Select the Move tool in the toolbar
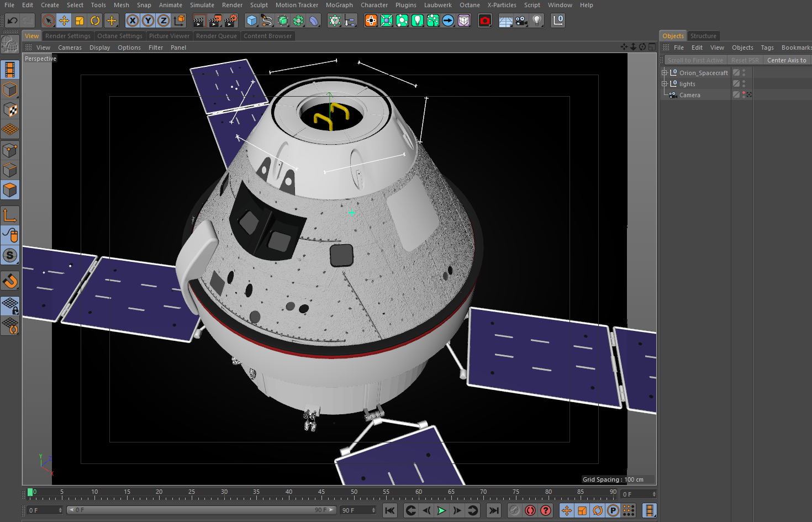This screenshot has width=812, height=522. coord(64,20)
